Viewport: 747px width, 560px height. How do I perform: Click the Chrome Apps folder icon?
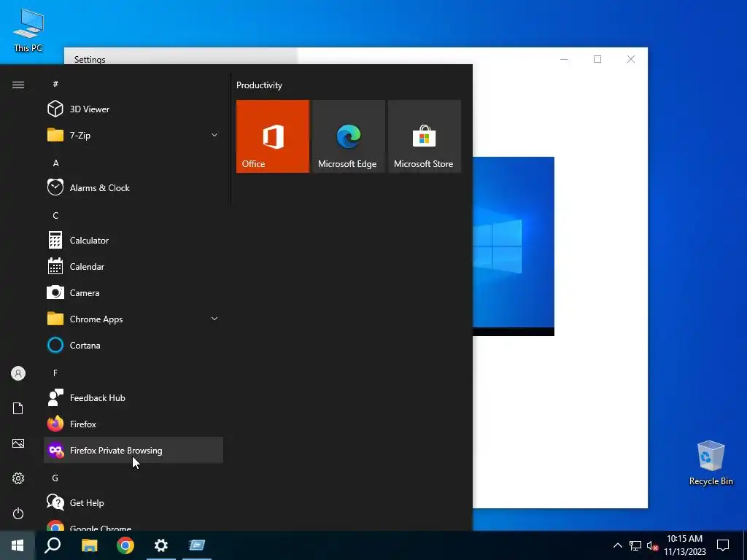[x=55, y=319]
